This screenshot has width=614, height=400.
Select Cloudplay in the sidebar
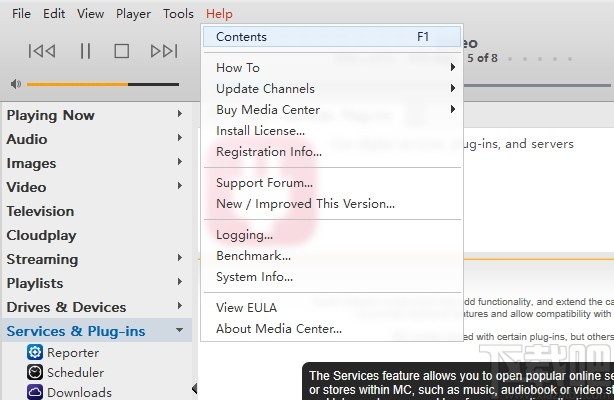point(41,235)
